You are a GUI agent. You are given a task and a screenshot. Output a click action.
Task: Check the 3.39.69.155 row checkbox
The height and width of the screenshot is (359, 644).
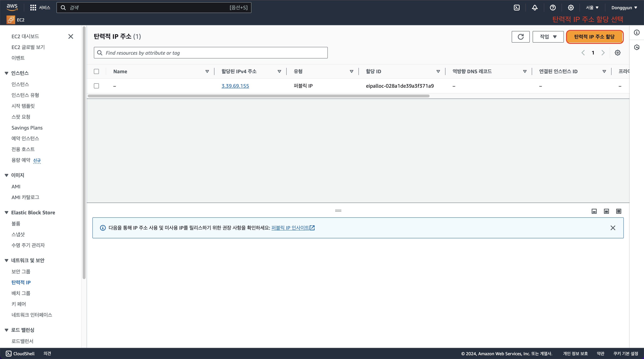[96, 86]
